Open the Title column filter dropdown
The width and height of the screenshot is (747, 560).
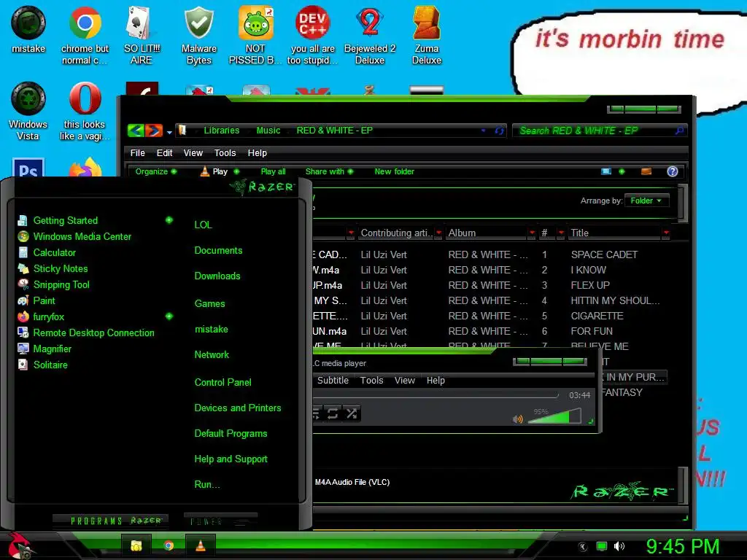[666, 233]
